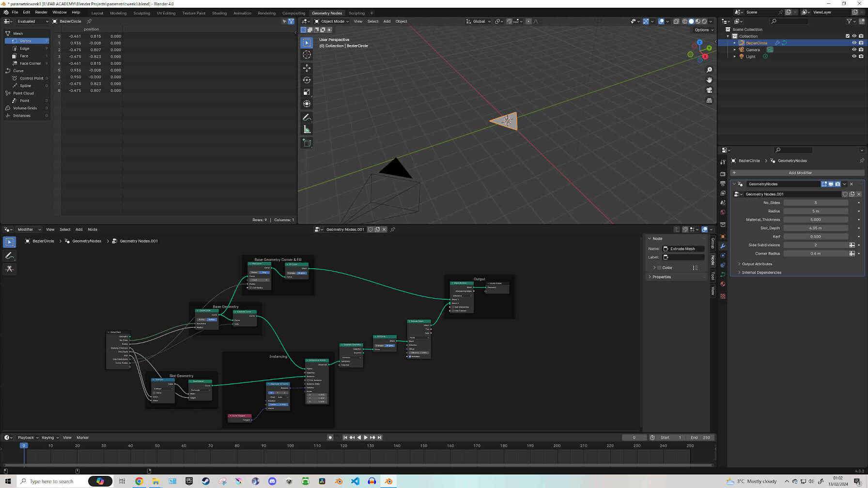Toggle Camera visibility eye in outliner
Viewport: 868px width, 488px height.
[854, 49]
